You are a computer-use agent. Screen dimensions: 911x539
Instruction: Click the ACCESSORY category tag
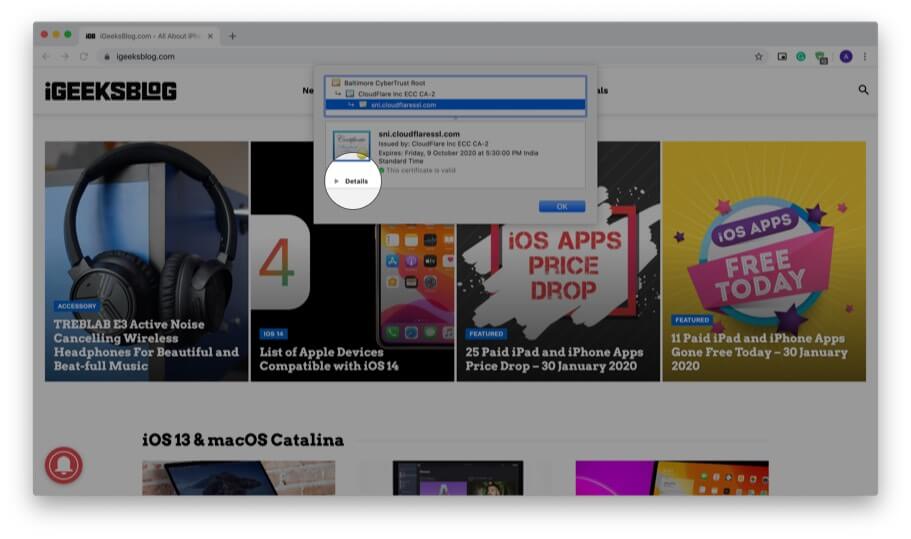click(77, 306)
